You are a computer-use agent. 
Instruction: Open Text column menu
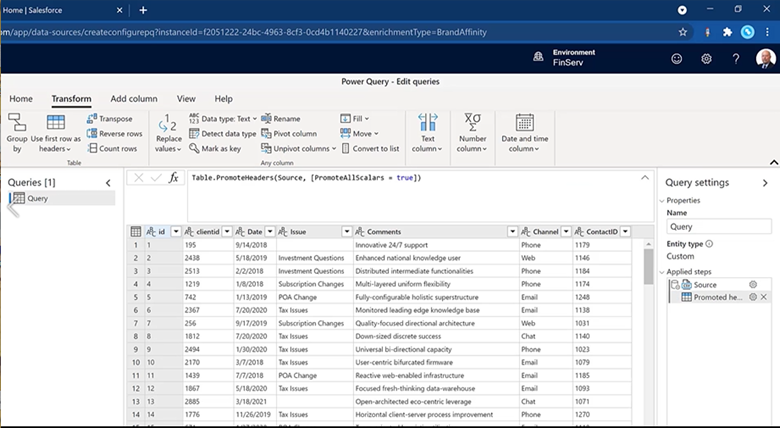coord(427,133)
